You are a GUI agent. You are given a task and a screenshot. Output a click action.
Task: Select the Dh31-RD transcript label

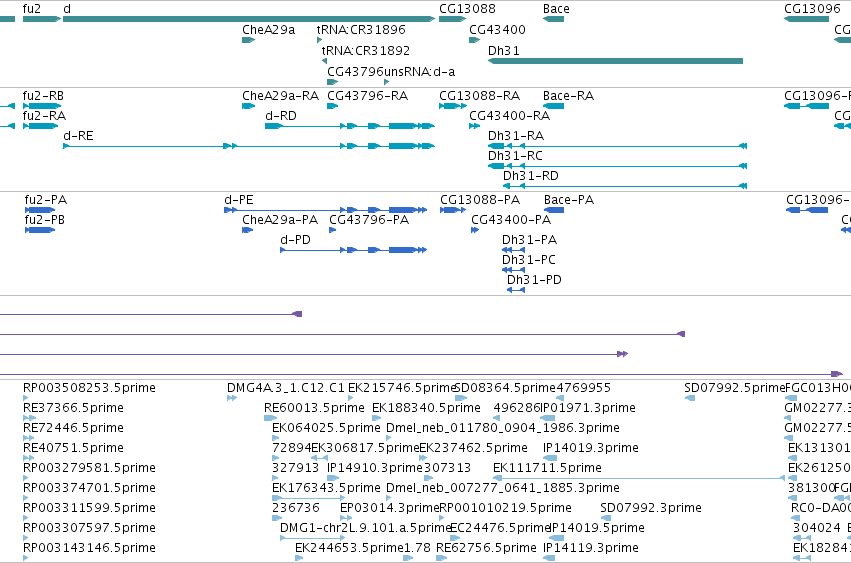point(531,176)
